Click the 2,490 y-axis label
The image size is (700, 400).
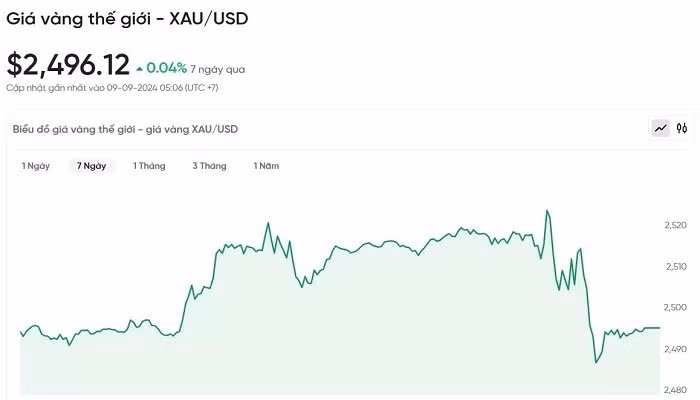coord(675,349)
